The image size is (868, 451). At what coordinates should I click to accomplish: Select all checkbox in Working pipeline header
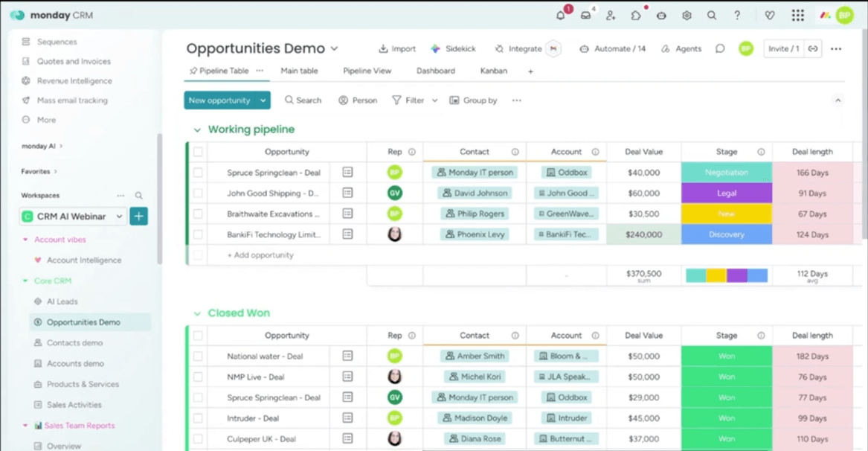[198, 152]
